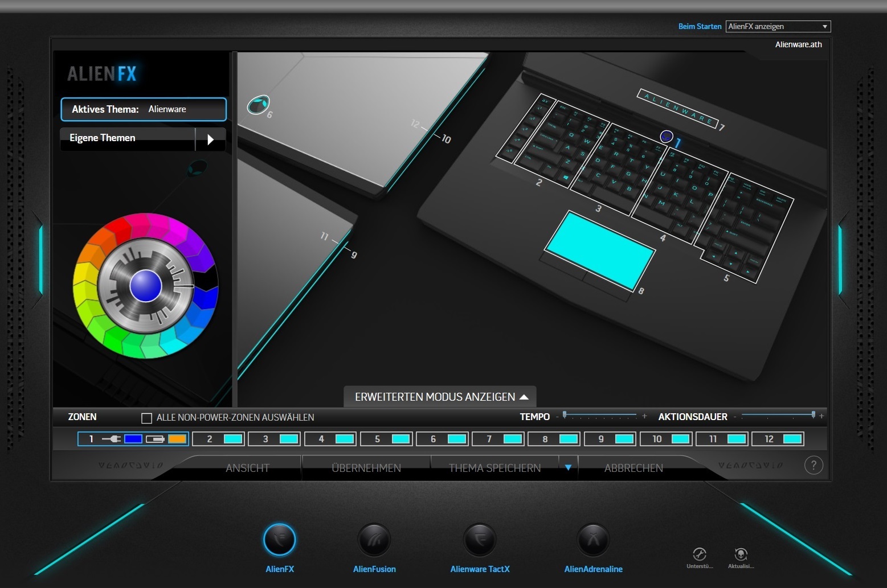887x588 pixels.
Task: Choose black on the color wheel
Action: click(x=207, y=278)
